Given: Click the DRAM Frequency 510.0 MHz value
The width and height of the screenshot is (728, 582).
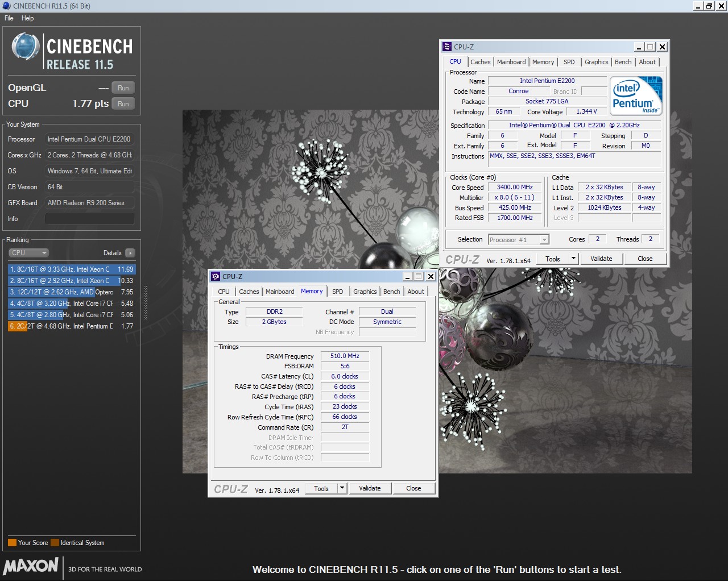Looking at the screenshot, I should (x=345, y=356).
